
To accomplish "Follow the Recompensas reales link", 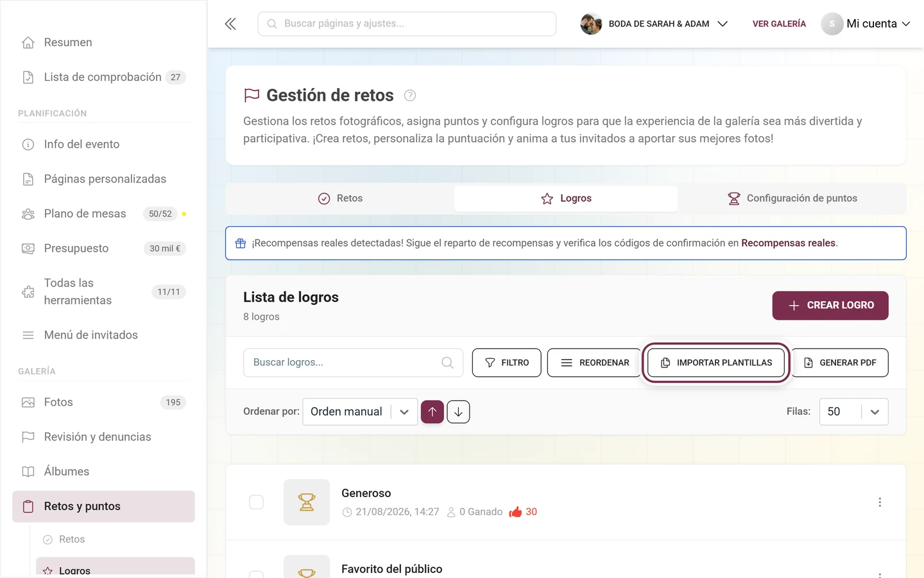I will (788, 243).
